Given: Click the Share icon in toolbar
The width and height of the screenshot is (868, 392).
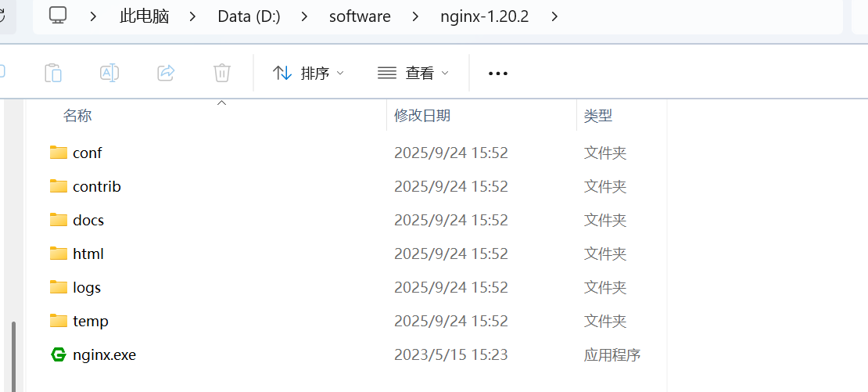Looking at the screenshot, I should coord(166,73).
